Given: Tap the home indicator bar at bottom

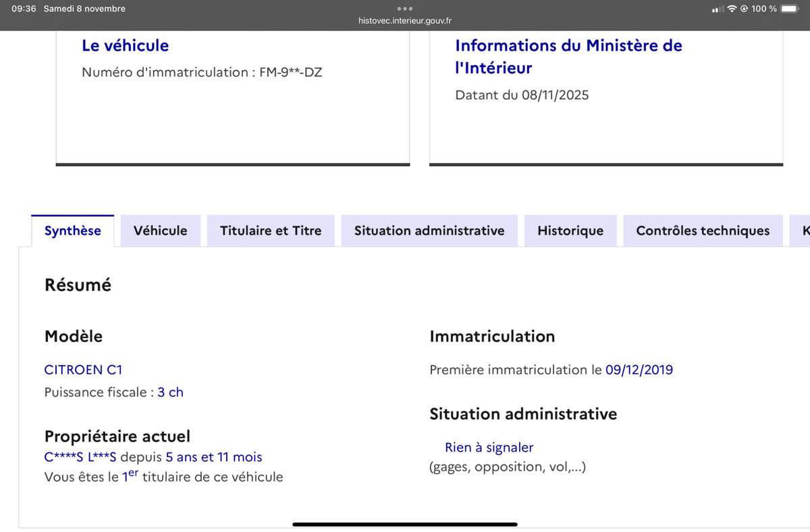Looking at the screenshot, I should tap(405, 524).
